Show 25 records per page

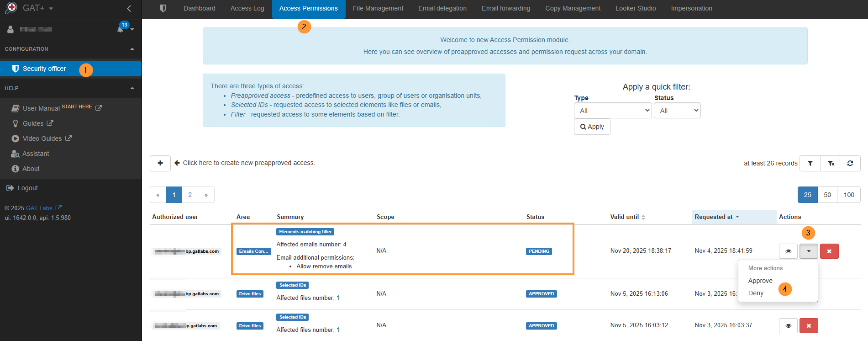click(x=808, y=195)
